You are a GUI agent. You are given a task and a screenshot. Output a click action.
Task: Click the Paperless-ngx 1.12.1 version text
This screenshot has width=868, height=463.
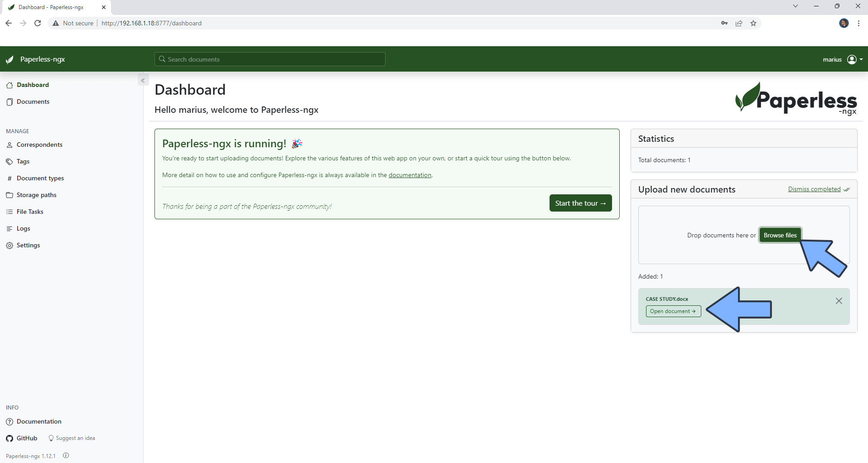click(x=31, y=456)
